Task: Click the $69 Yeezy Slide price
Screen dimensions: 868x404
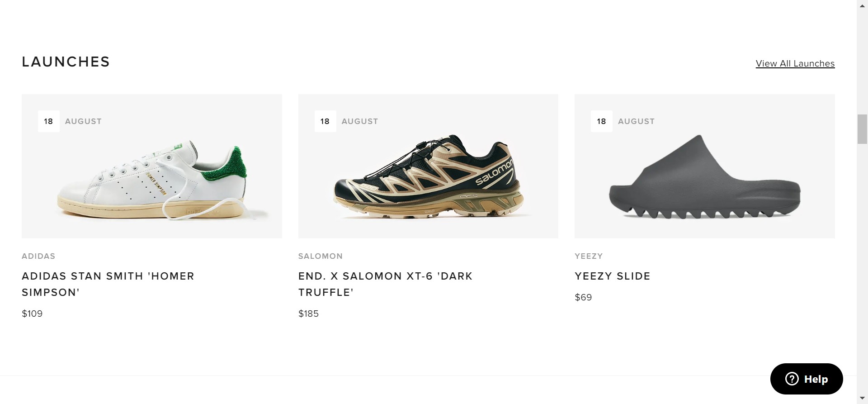Action: point(583,297)
